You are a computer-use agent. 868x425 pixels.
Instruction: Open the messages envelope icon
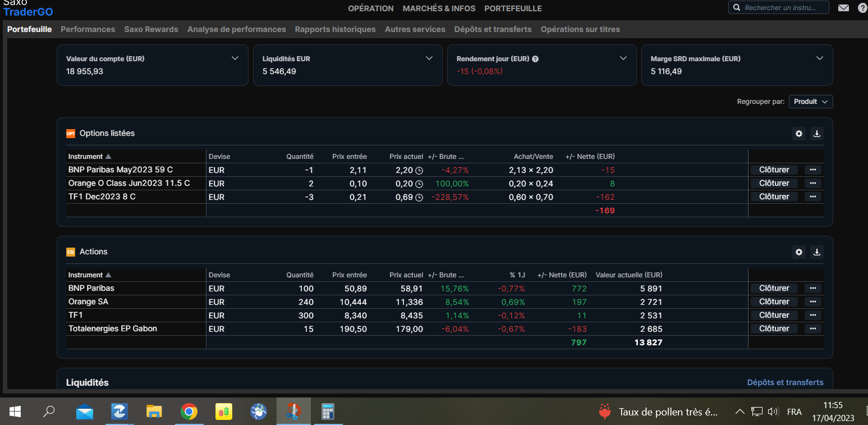coord(843,8)
